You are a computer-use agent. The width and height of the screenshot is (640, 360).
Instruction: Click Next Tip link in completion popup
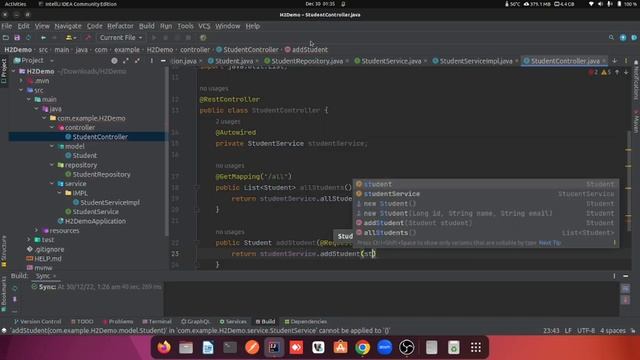coord(550,243)
